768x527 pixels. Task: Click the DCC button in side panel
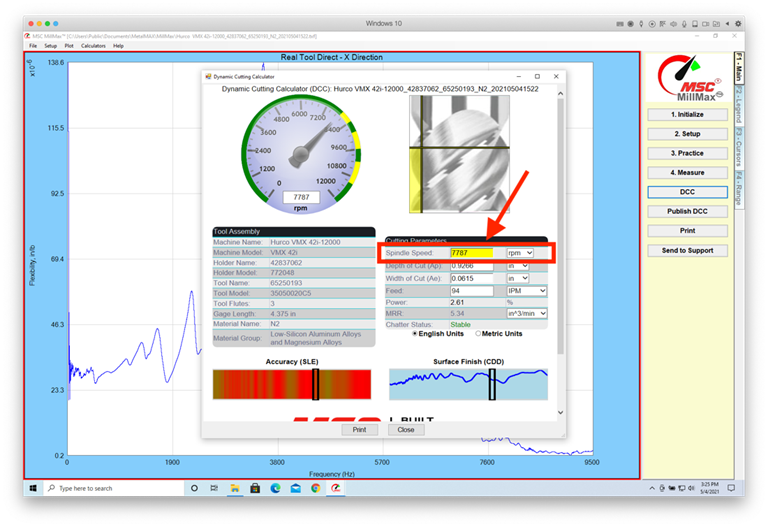click(x=687, y=192)
